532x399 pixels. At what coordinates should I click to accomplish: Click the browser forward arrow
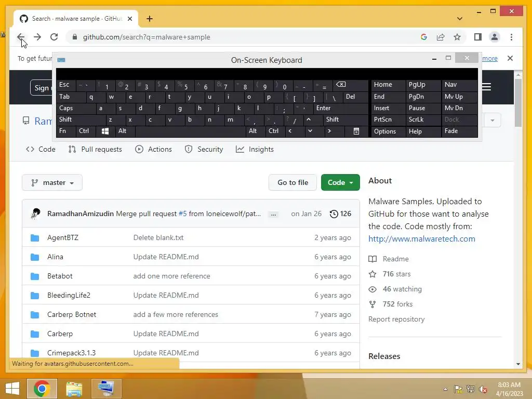37,37
